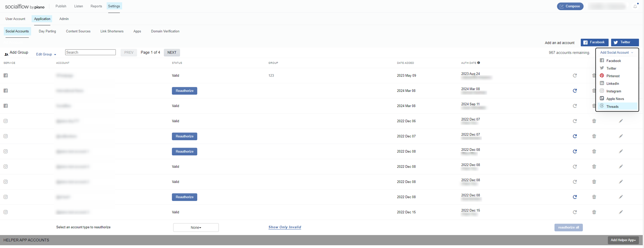This screenshot has width=644, height=248.
Task: Click the 967 accounts remaining text
Action: pos(569,53)
